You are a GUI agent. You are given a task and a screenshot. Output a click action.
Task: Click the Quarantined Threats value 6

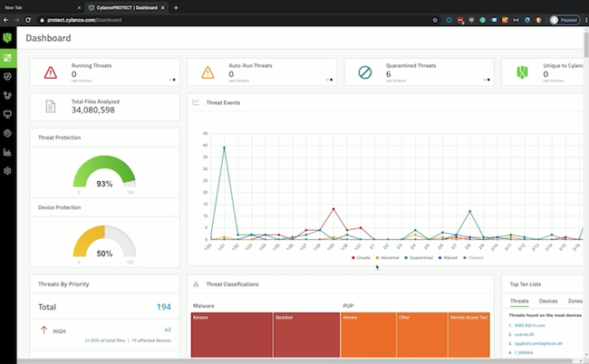[x=389, y=74]
